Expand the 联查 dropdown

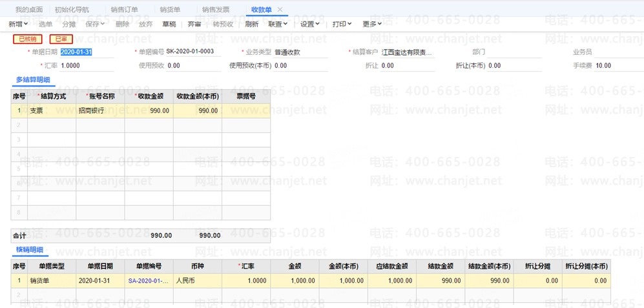[x=278, y=25]
